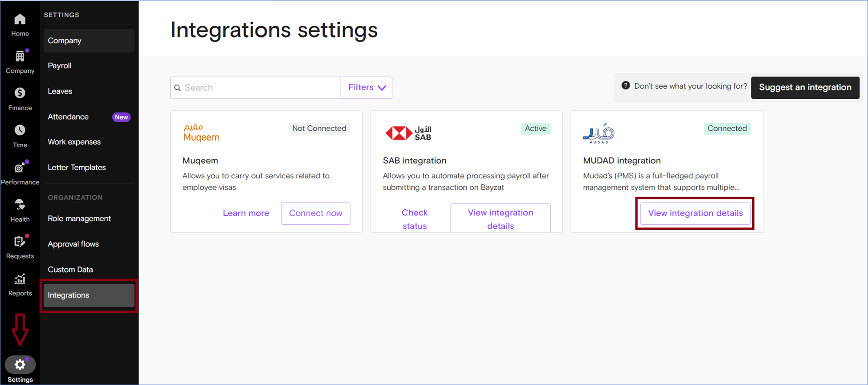Select Company in settings menu

[89, 41]
